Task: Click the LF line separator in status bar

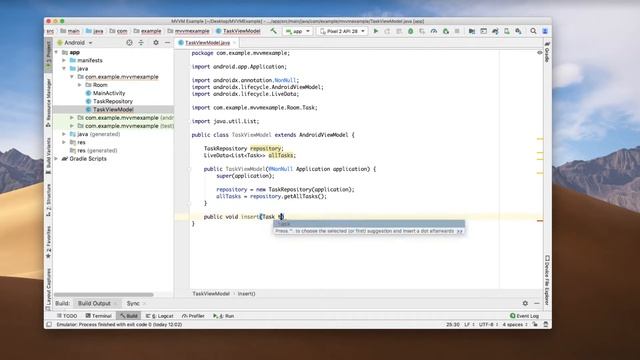Action: click(x=469, y=324)
